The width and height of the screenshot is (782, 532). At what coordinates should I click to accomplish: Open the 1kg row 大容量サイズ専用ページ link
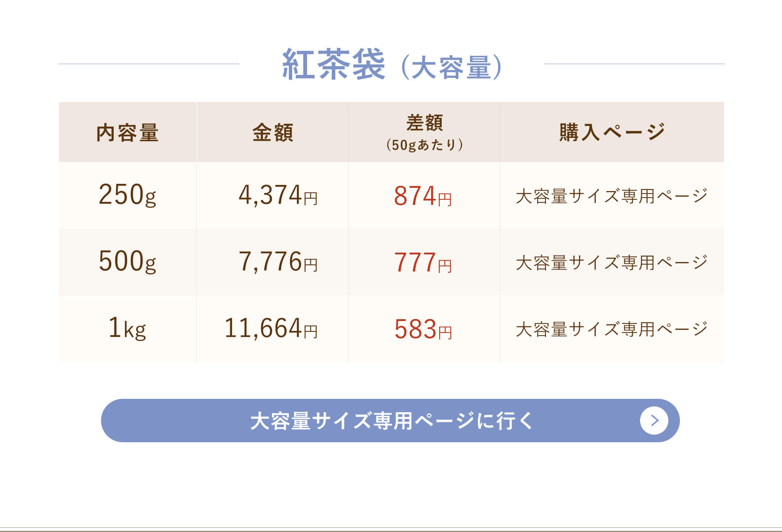[611, 329]
